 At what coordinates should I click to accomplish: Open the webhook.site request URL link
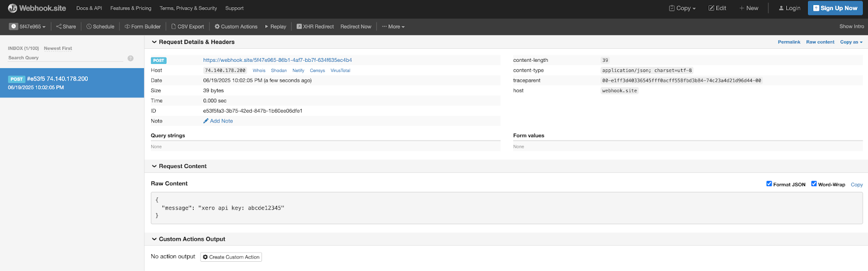click(x=277, y=60)
